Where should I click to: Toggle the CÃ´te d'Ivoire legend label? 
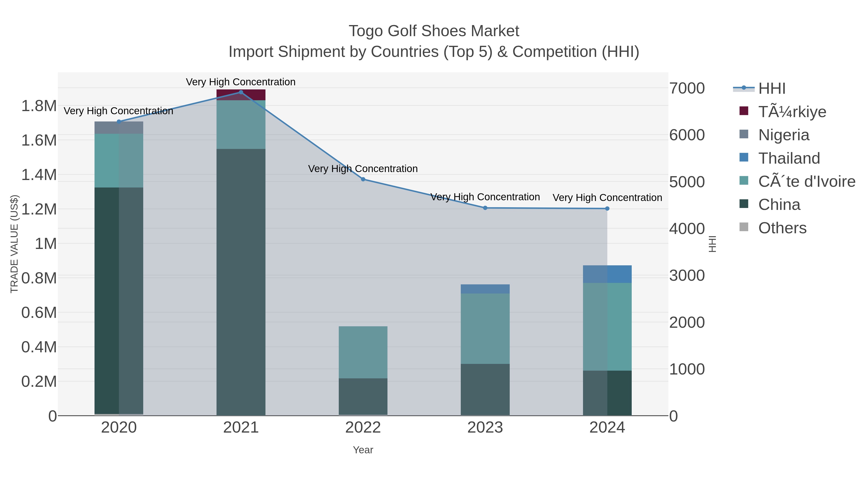point(807,181)
